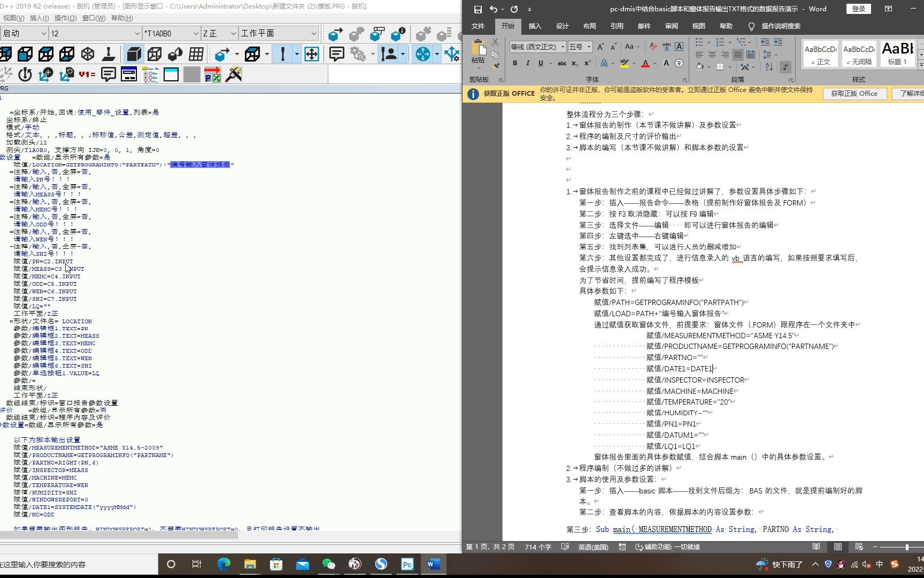This screenshot has width=924, height=578.
Task: Click the blue cube with arrow icon top row
Action: click(335, 34)
